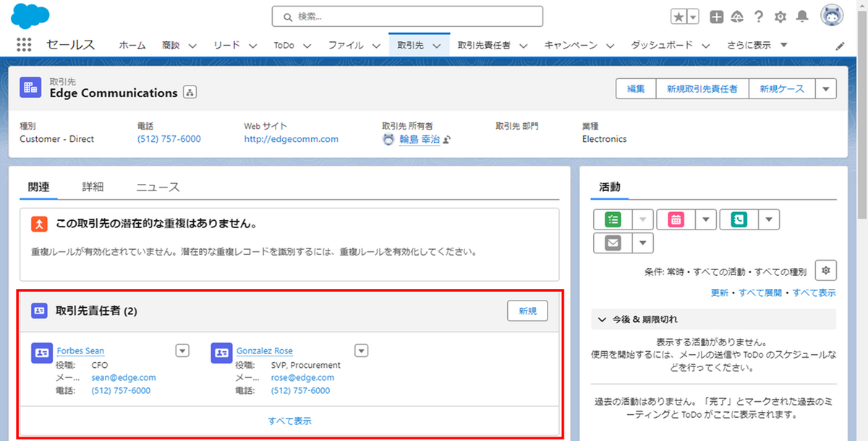Open more actions dropdown beside 新規ケース
868x441 pixels.
[825, 88]
